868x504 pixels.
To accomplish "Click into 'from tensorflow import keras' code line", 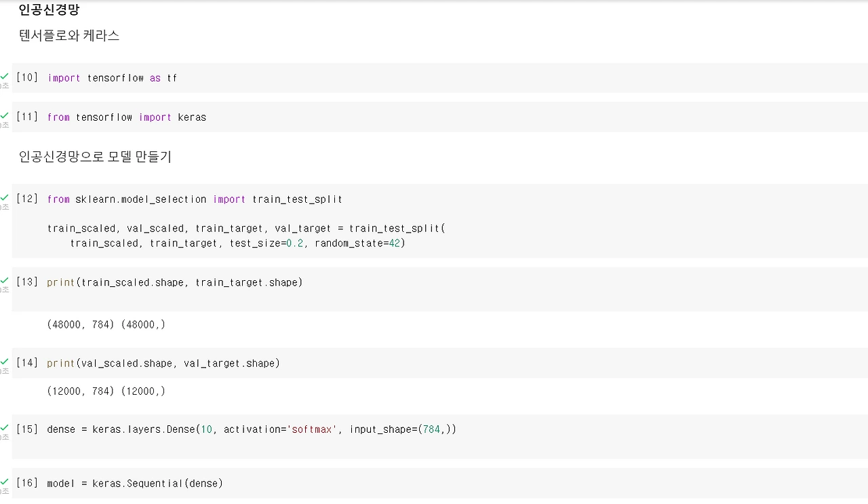I will coord(127,117).
